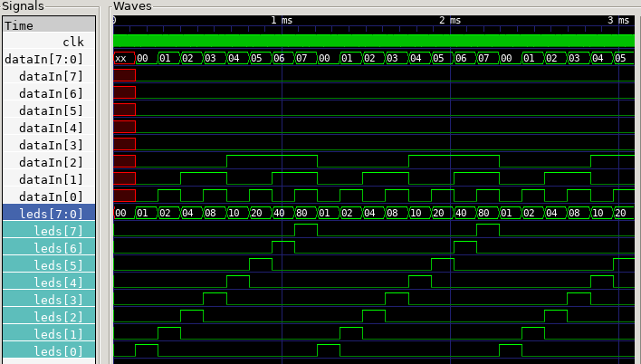Click the 3 ms mark on time ruler
The width and height of the screenshot is (641, 364).
[617, 21]
